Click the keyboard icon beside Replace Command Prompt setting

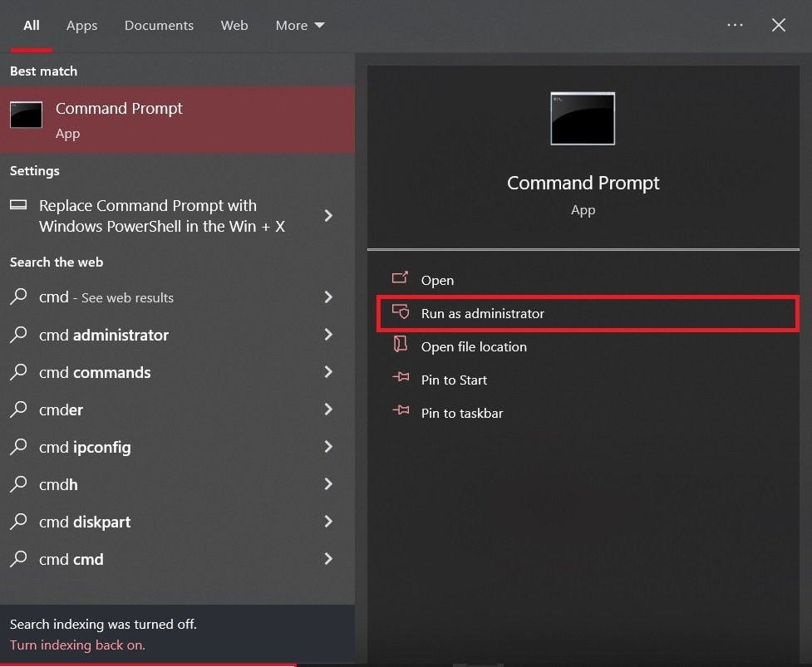tap(18, 205)
